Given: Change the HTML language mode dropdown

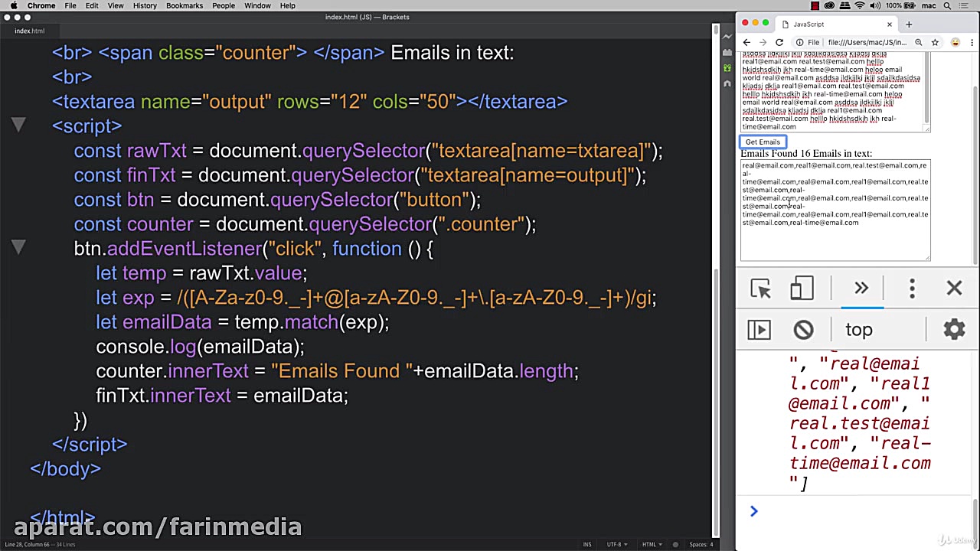Looking at the screenshot, I should point(651,544).
